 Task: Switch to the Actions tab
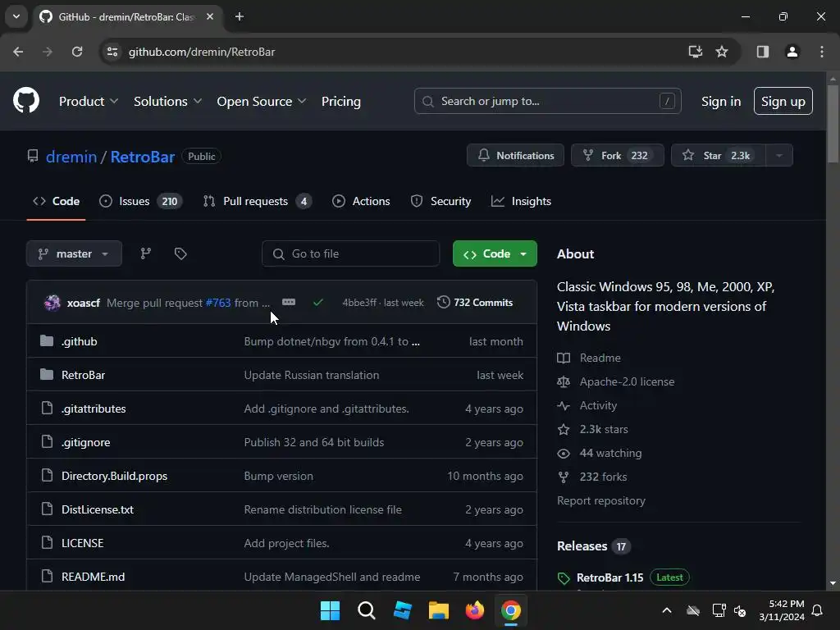point(361,201)
